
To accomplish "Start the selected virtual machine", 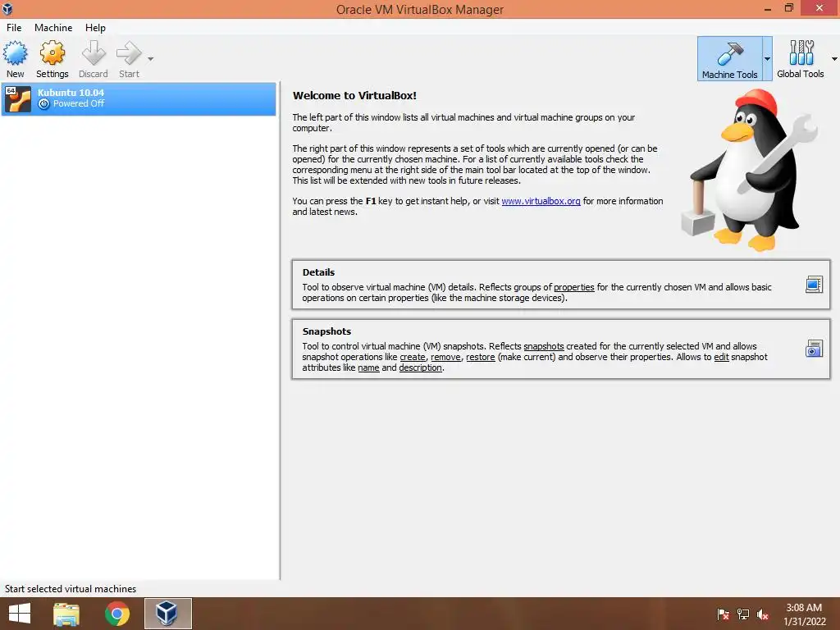I will [129, 59].
